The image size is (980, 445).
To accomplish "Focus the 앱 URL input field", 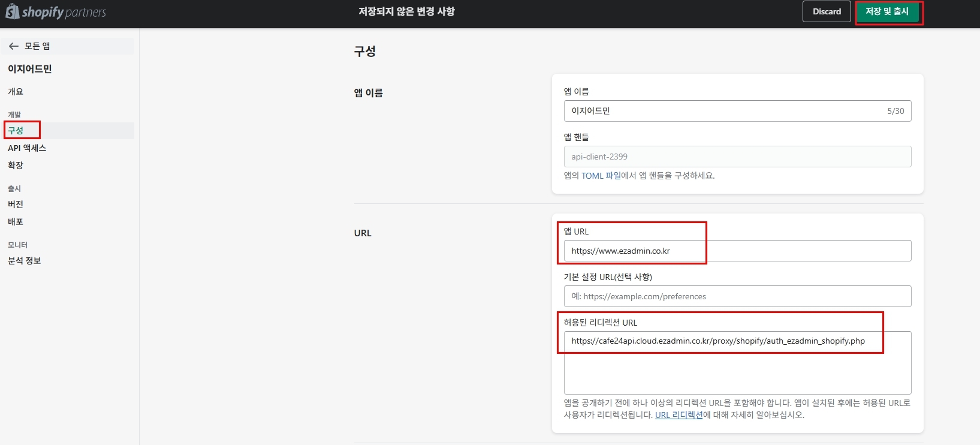I will [x=737, y=251].
